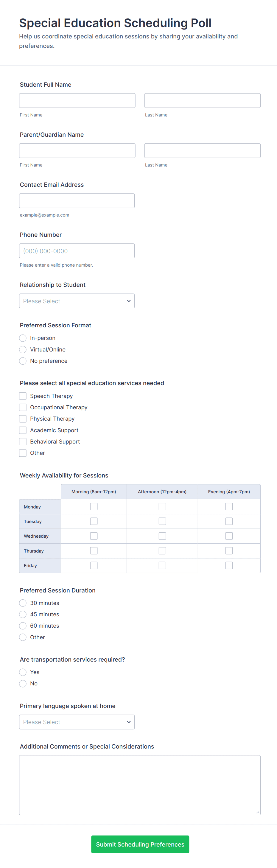The image size is (277, 868).
Task: Expand the Primary language spoken dropdown
Action: [x=77, y=722]
